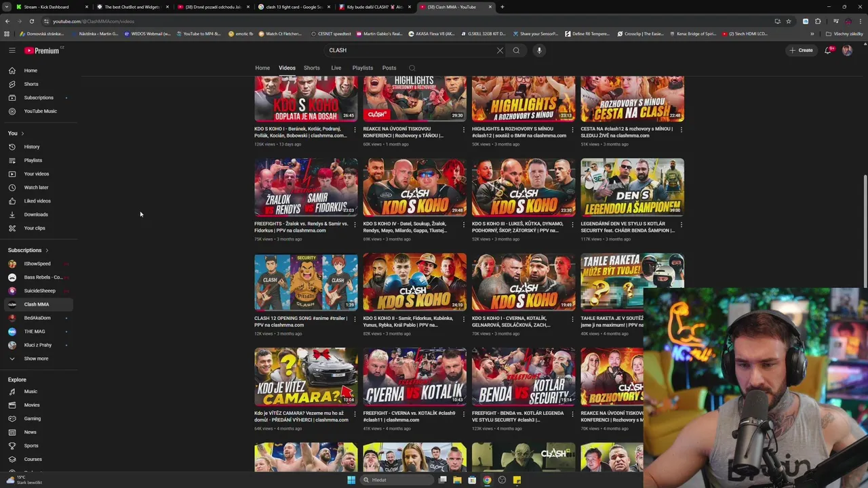Open Subscriptions in sidebar
Screen dimensions: 868x488
38,98
